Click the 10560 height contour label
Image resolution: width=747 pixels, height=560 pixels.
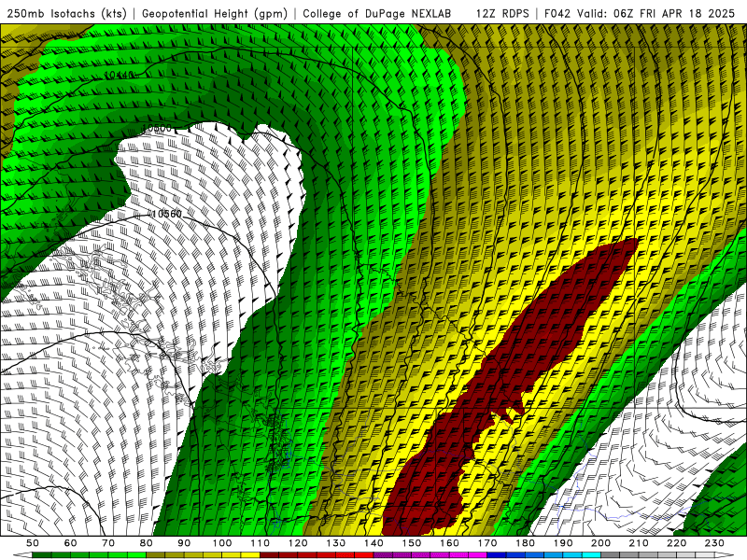pos(166,214)
